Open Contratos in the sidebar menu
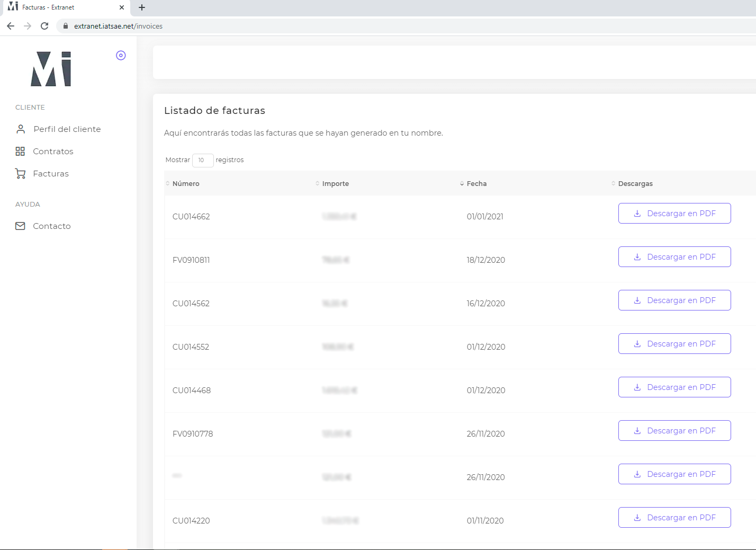Screen dimensions: 756x550 pos(53,152)
